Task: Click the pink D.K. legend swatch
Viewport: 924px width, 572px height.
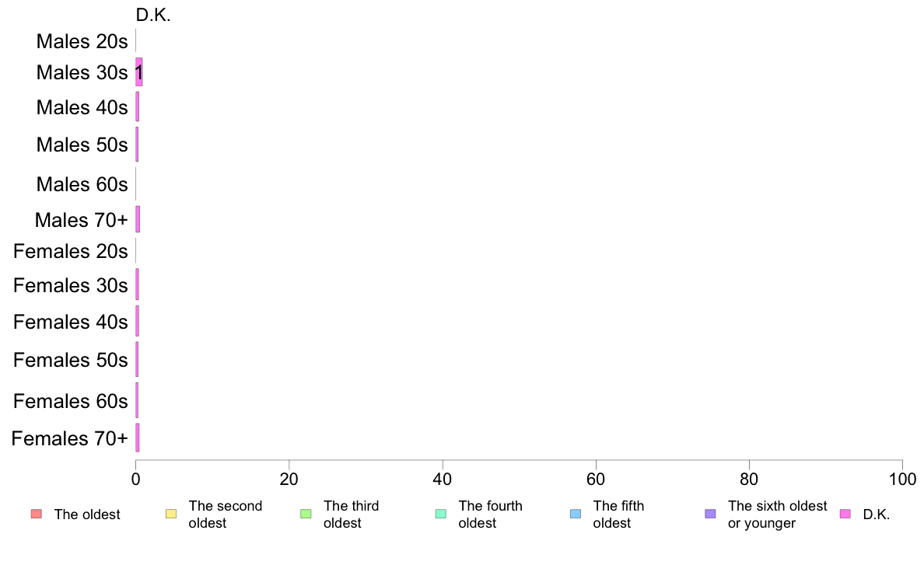Action: pyautogui.click(x=845, y=514)
